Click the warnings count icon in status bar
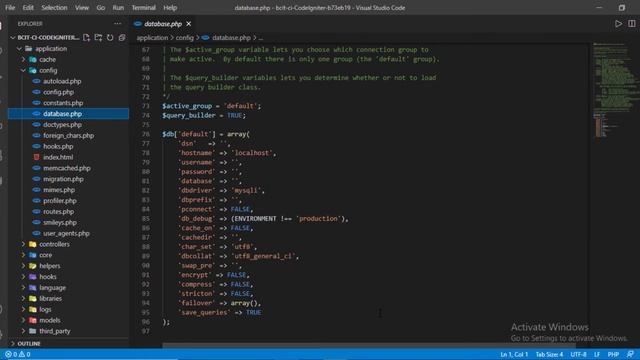 coord(24,354)
